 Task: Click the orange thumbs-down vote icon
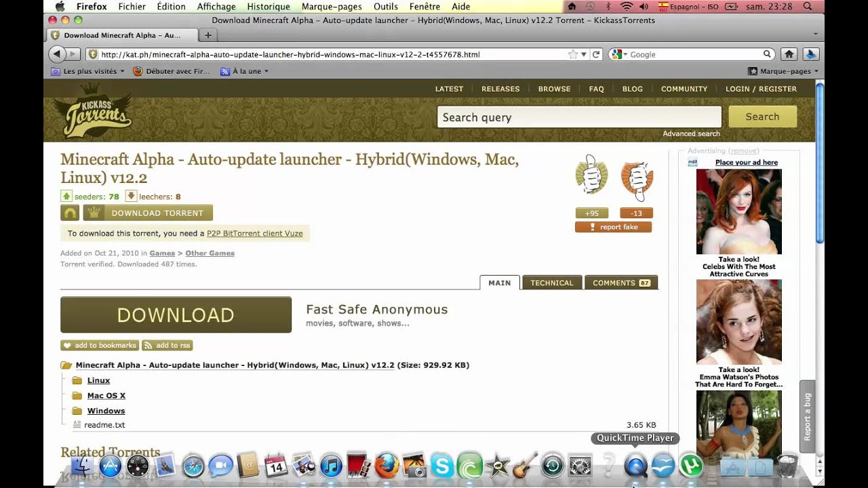tap(636, 178)
